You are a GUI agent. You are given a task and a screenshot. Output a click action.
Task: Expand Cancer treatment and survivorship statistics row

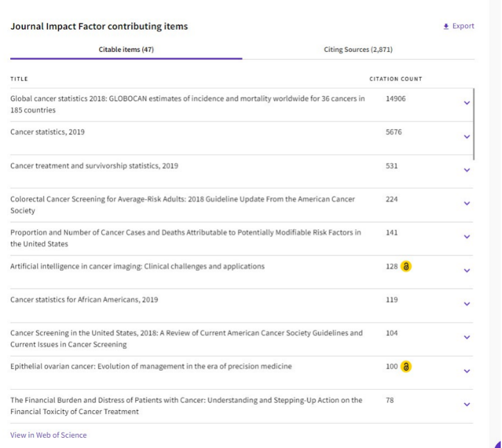coord(466,170)
